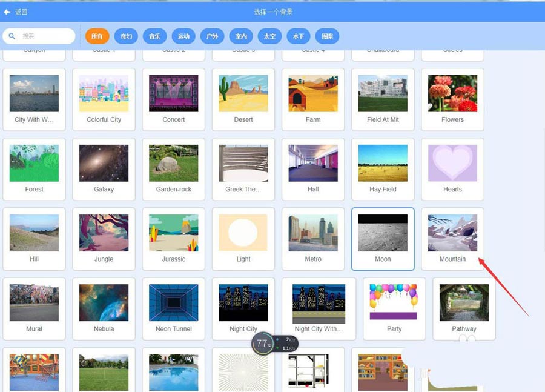Screen dimensions: 545x392
Task: Choose the Light backdrop
Action: [x=243, y=239]
